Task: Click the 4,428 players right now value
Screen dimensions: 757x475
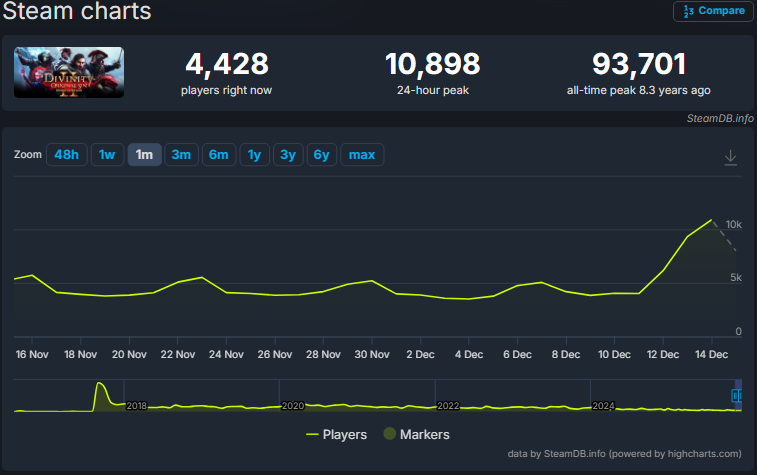Action: (x=227, y=64)
